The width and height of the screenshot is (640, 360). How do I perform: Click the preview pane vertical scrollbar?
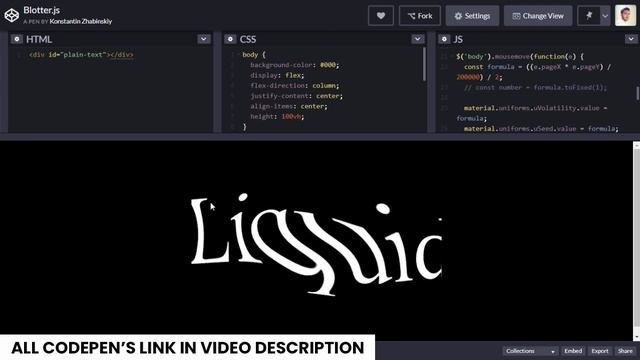[x=636, y=241]
